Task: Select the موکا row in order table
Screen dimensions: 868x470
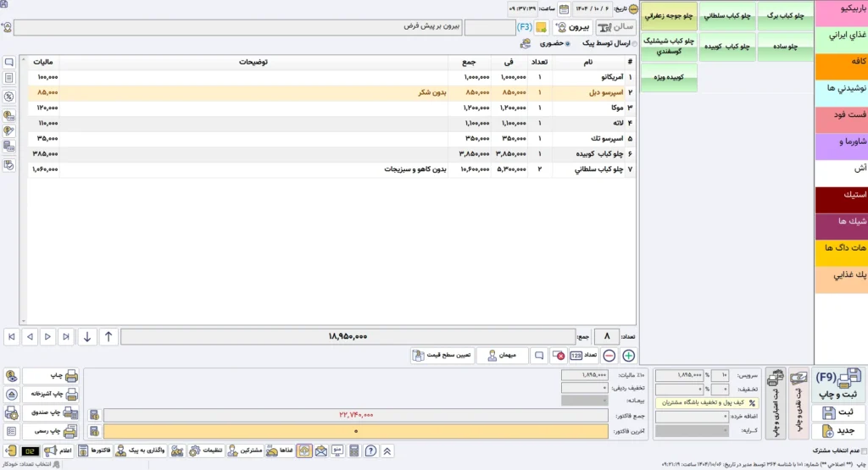Action: 331,108
